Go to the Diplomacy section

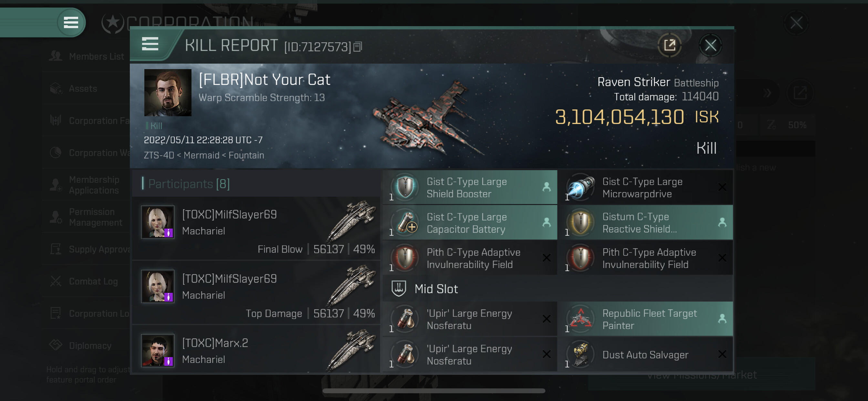point(90,345)
